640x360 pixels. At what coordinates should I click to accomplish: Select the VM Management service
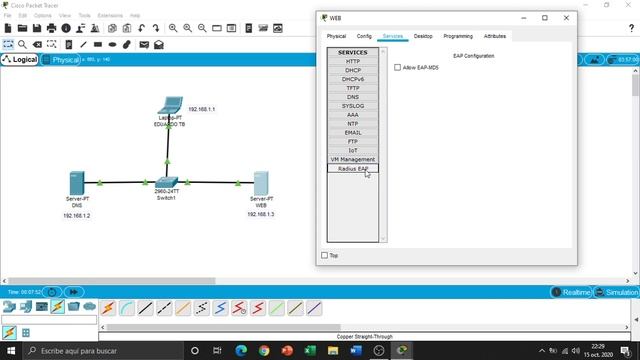coord(353,159)
